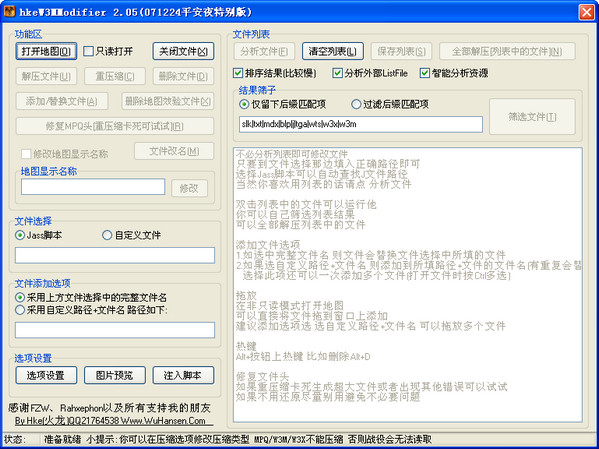Click the 分析文件(F) button
The image size is (599, 449).
pyautogui.click(x=264, y=51)
